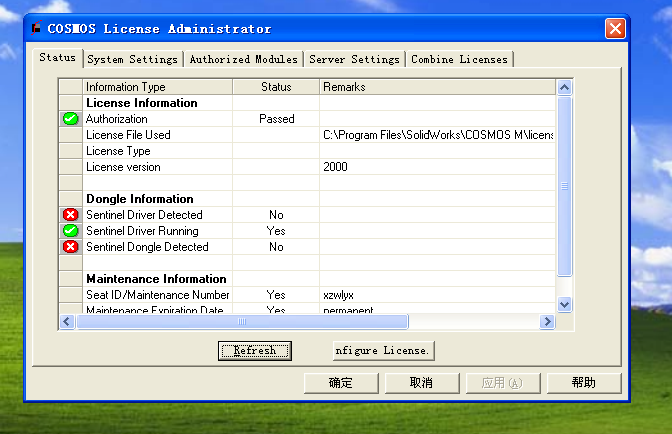This screenshot has height=434, width=672.
Task: Click the No status for Sentinel Driver Detected
Action: [276, 215]
